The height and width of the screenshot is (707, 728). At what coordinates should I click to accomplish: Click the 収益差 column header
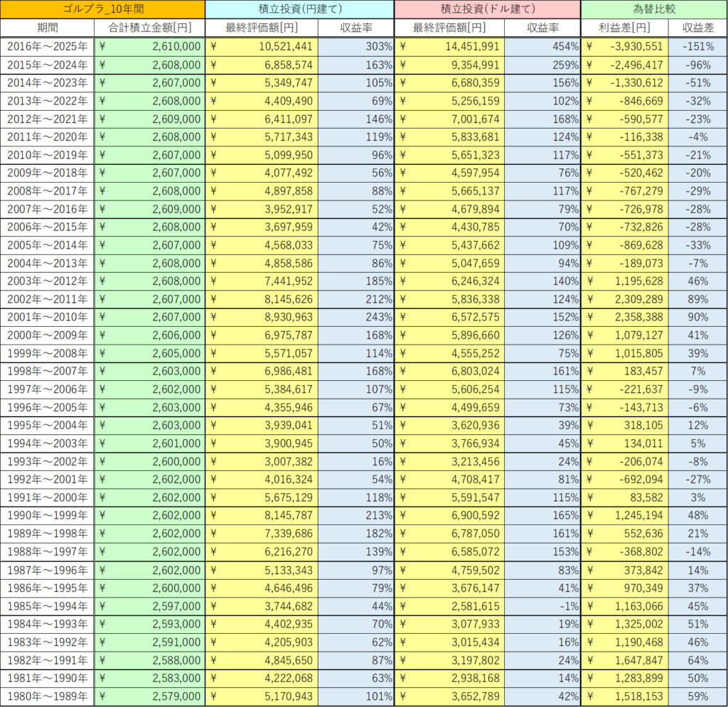pos(697,28)
